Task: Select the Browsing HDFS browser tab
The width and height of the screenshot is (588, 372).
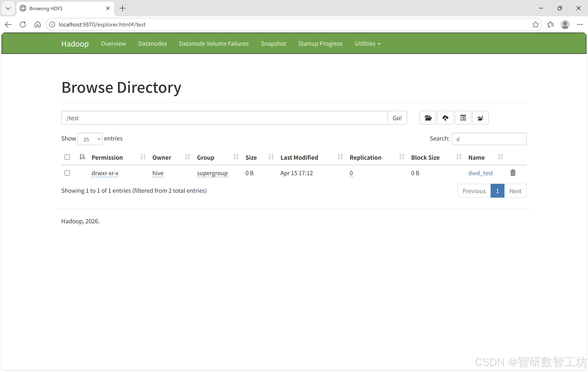Action: pos(65,8)
